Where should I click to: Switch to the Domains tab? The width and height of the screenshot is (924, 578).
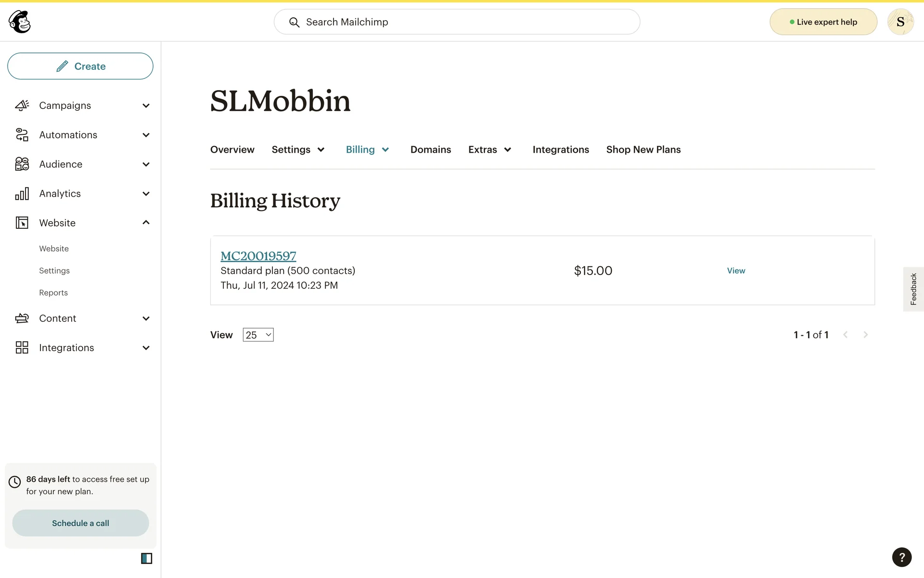click(430, 150)
